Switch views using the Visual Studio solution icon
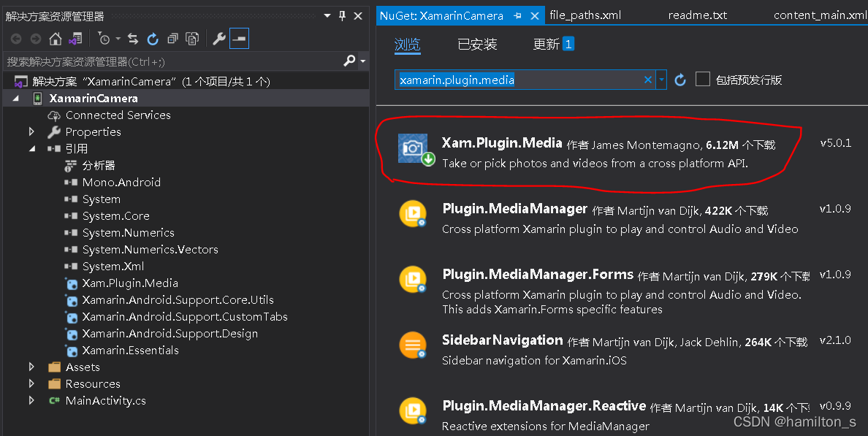The height and width of the screenshot is (436, 868). [75, 39]
